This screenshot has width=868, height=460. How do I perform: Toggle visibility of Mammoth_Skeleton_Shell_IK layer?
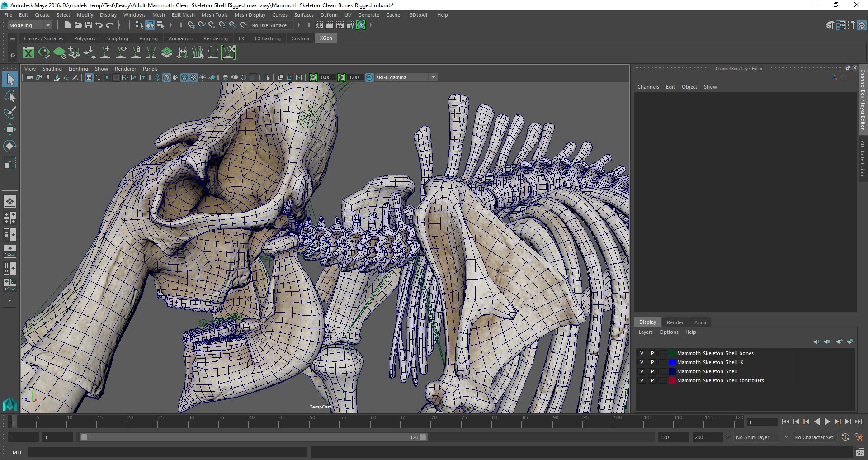tap(642, 362)
